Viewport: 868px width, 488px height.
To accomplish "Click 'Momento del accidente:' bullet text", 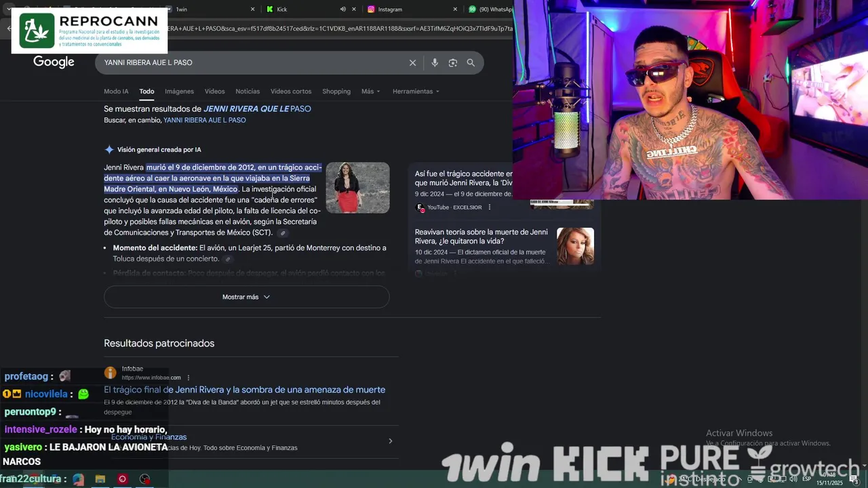I will click(x=155, y=248).
